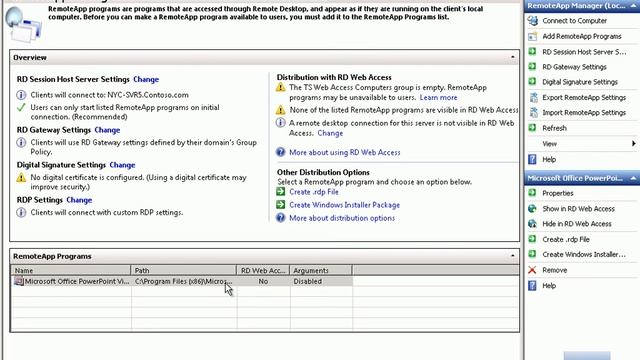Click Create .rdp File link in Other Distribution Options
The height and width of the screenshot is (360, 640).
coord(313,192)
